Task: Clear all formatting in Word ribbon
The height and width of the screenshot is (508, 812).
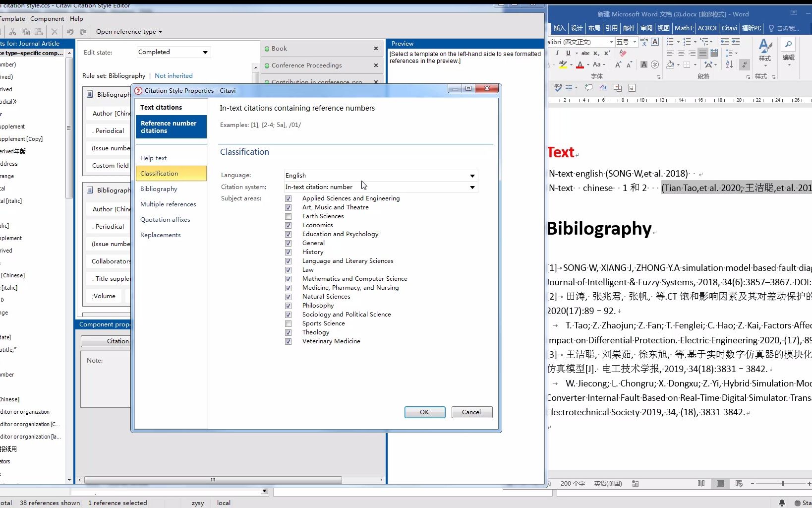Action: 623,53
